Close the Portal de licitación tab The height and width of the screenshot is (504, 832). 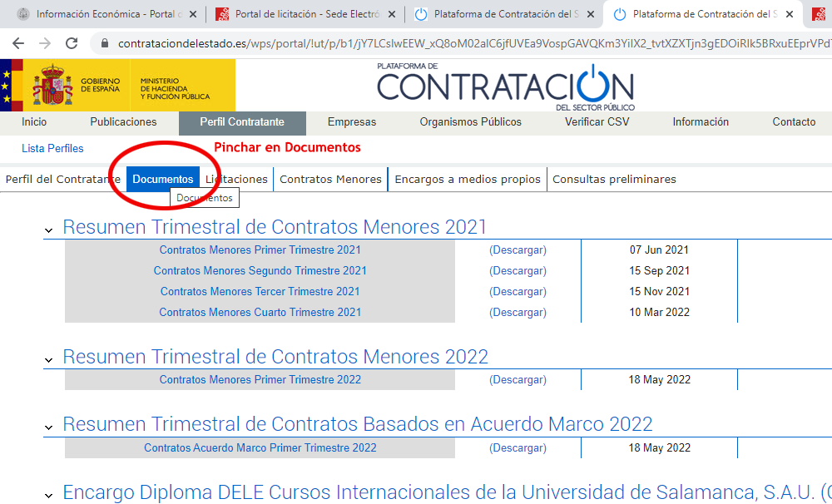tap(392, 14)
